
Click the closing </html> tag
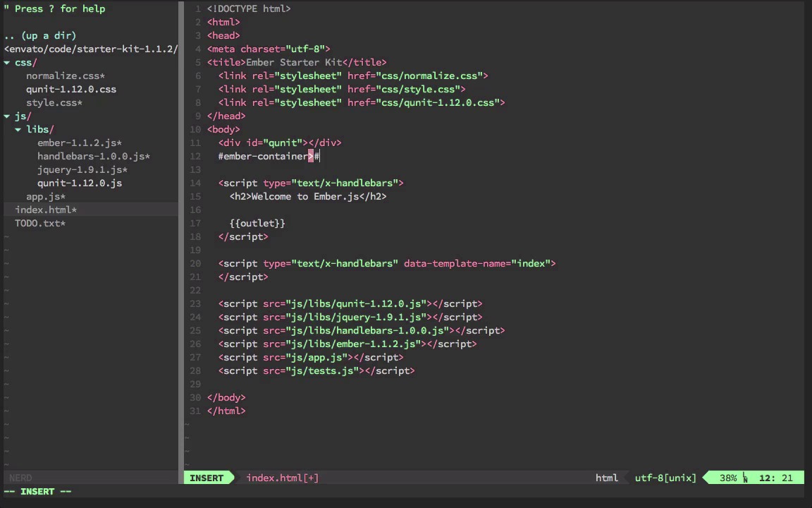pos(226,411)
